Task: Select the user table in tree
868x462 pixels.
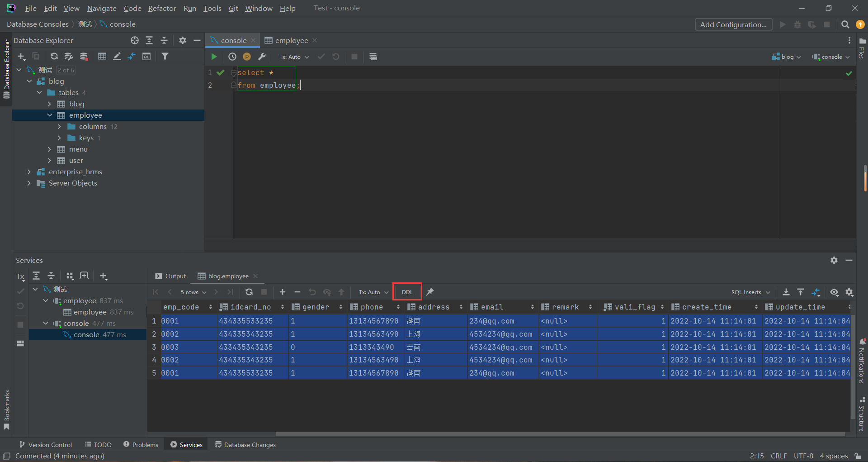Action: pyautogui.click(x=76, y=160)
